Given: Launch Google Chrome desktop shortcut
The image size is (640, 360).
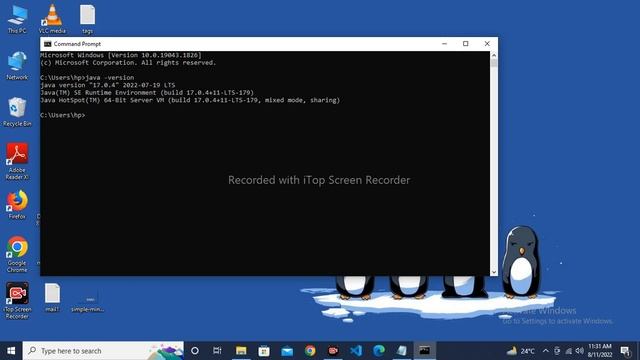Looking at the screenshot, I should click(x=17, y=254).
